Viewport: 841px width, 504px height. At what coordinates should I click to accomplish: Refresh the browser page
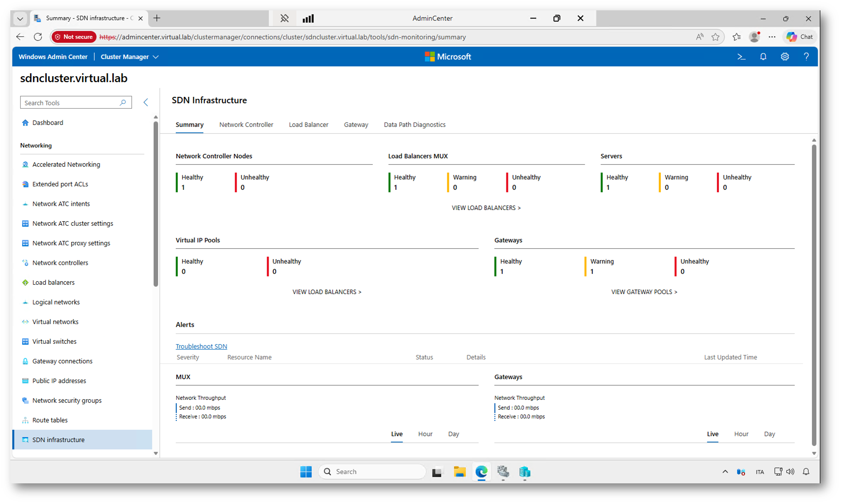38,37
